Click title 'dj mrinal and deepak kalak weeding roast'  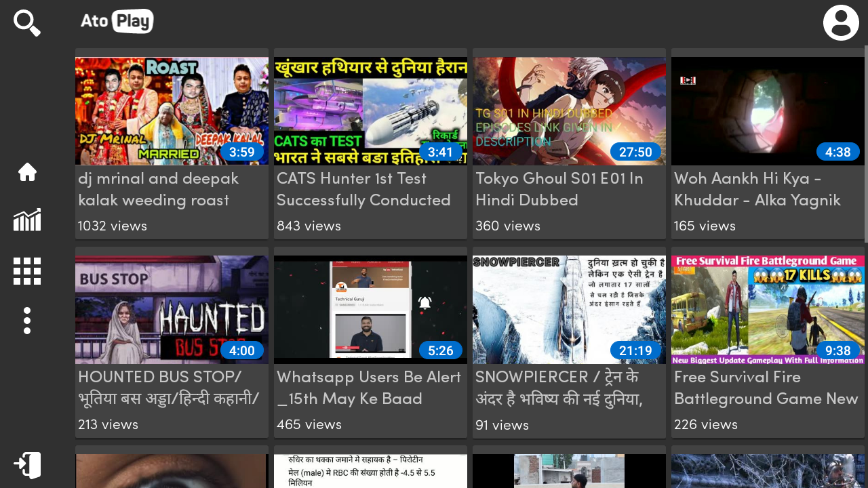click(159, 189)
